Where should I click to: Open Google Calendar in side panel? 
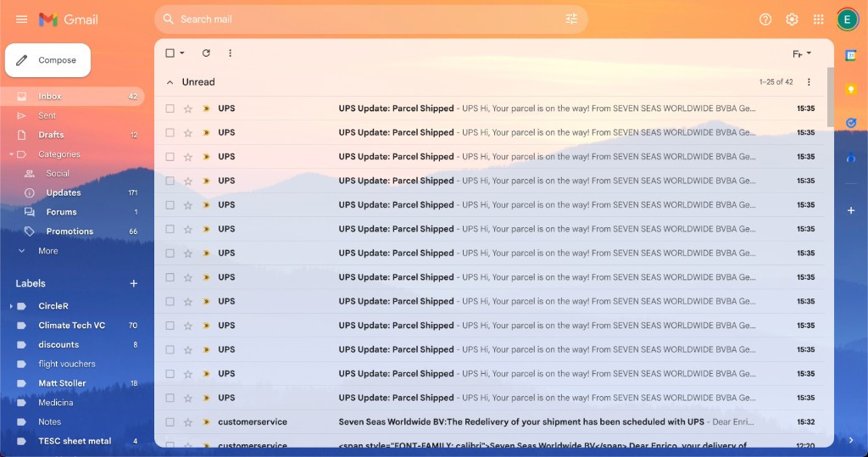click(x=850, y=55)
